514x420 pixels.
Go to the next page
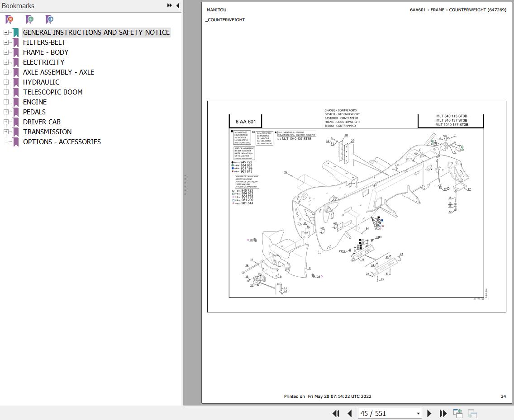tap(429, 414)
